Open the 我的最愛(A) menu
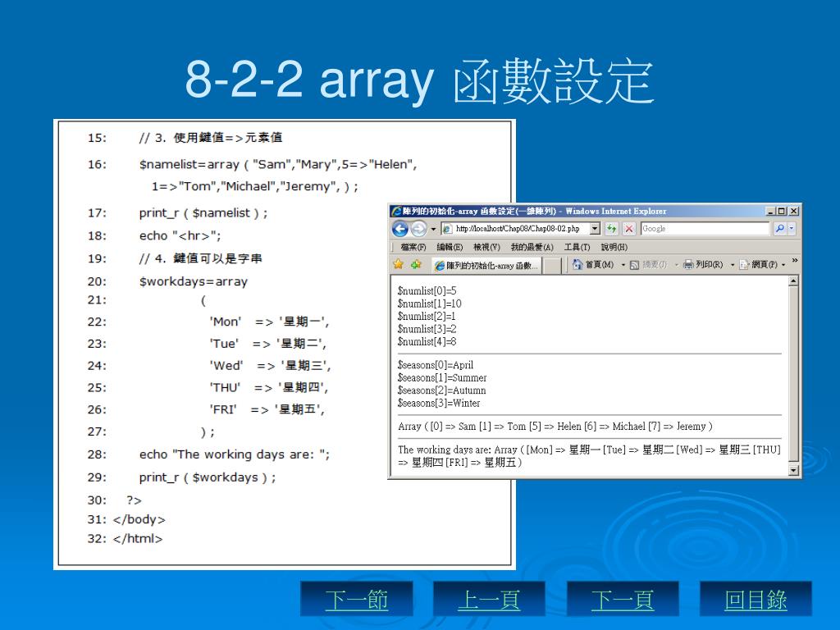Image resolution: width=840 pixels, height=630 pixels. point(532,247)
